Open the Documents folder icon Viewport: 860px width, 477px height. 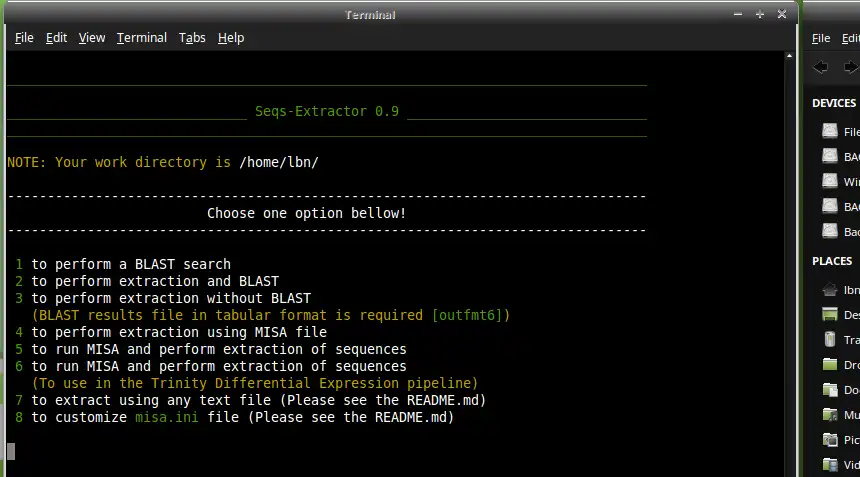coord(830,389)
